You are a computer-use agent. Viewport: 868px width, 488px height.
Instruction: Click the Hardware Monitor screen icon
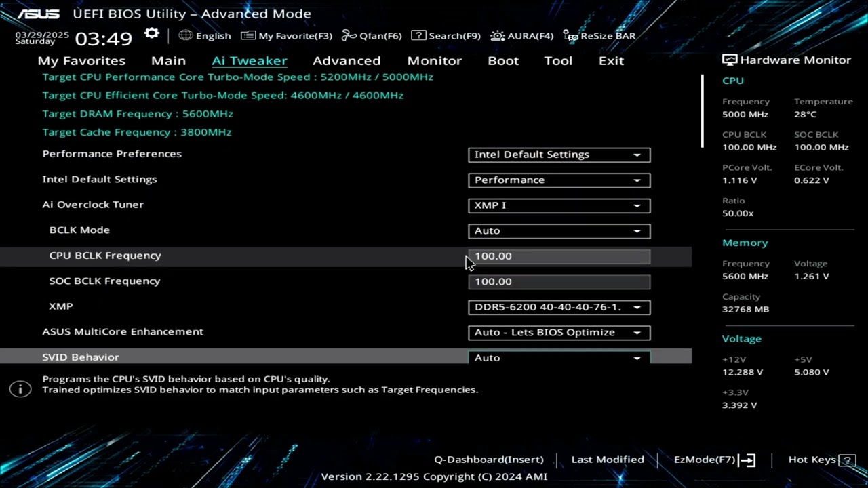[730, 60]
